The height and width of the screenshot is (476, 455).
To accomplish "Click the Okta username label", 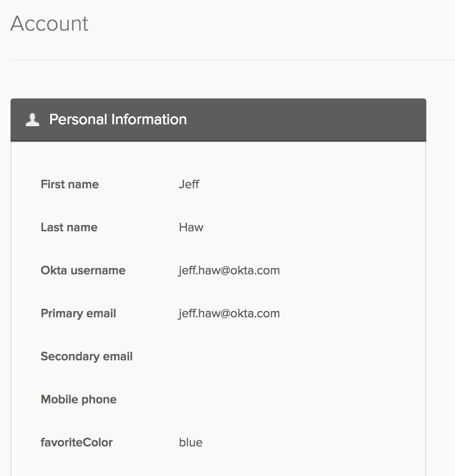I will [x=83, y=270].
